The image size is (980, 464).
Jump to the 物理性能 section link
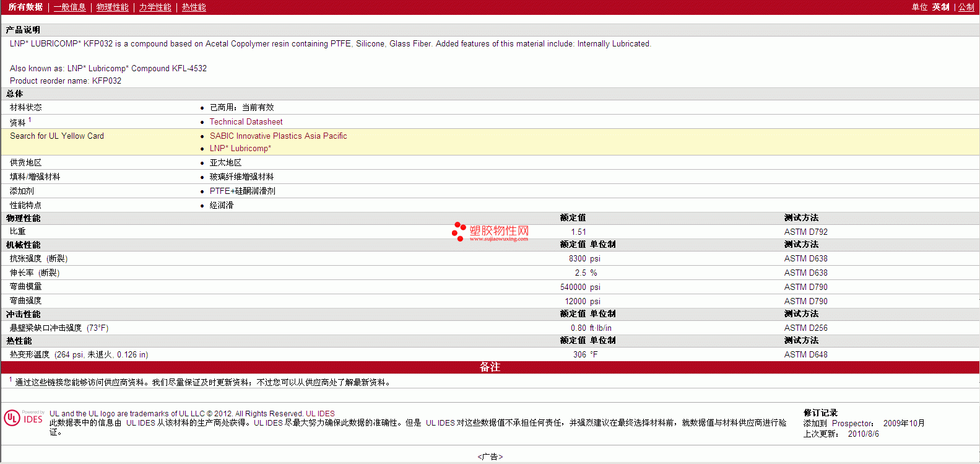point(112,7)
